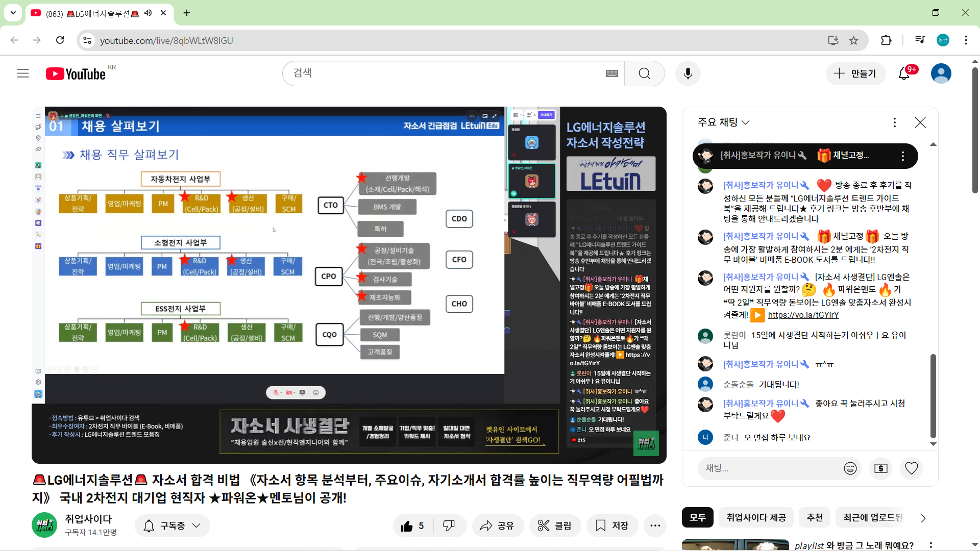
Task: Open the vo.la/tGYirY link in chat
Action: [803, 315]
